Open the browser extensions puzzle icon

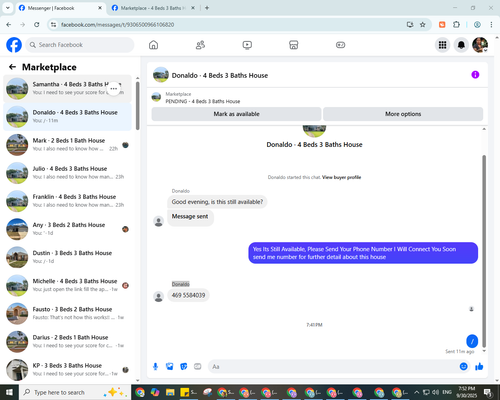pos(456,25)
